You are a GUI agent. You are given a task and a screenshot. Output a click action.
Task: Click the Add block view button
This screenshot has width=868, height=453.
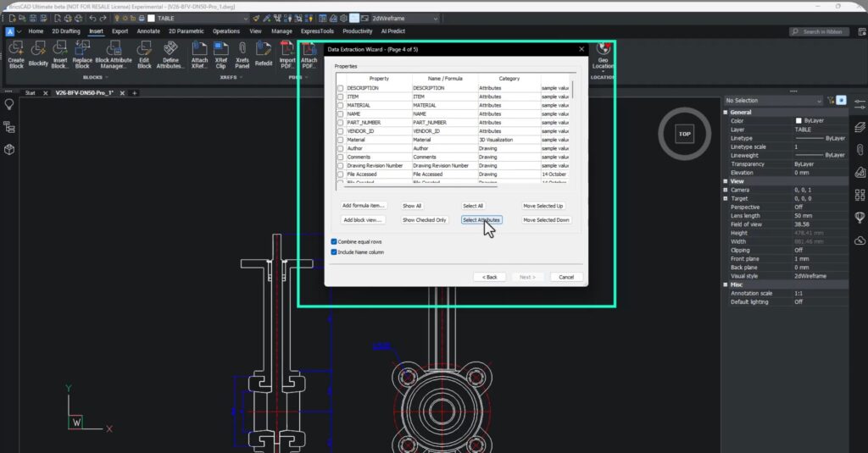[363, 220]
